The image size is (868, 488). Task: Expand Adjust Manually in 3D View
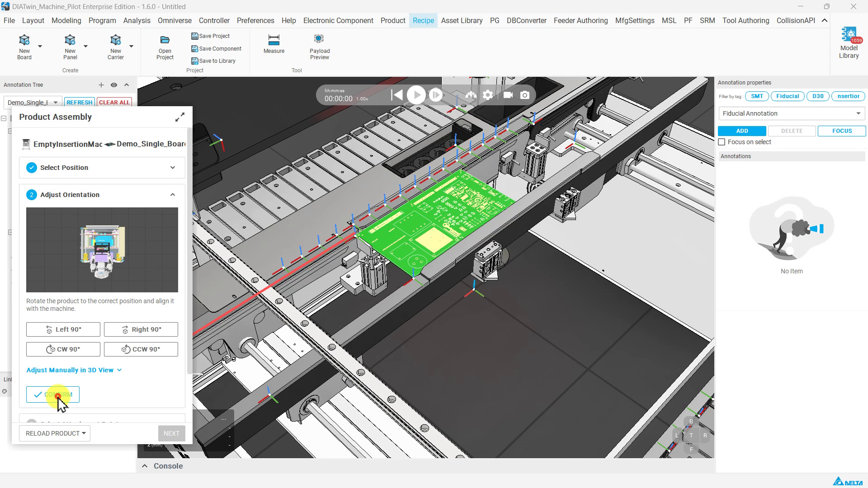coord(74,370)
